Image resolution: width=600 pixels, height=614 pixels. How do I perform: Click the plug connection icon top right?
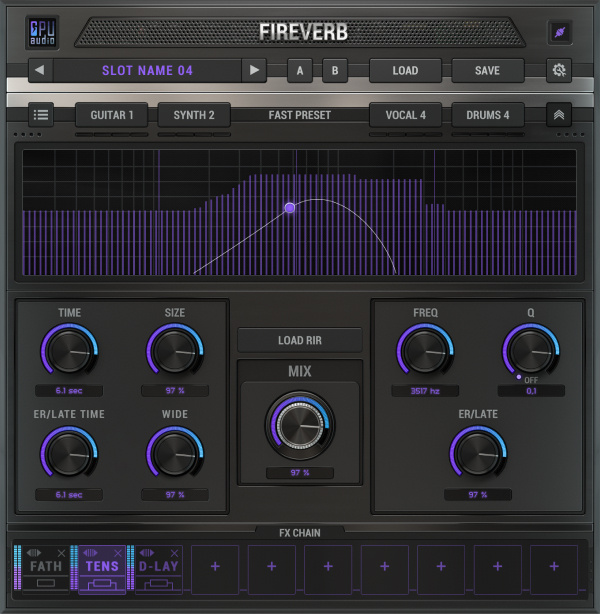click(x=560, y=32)
